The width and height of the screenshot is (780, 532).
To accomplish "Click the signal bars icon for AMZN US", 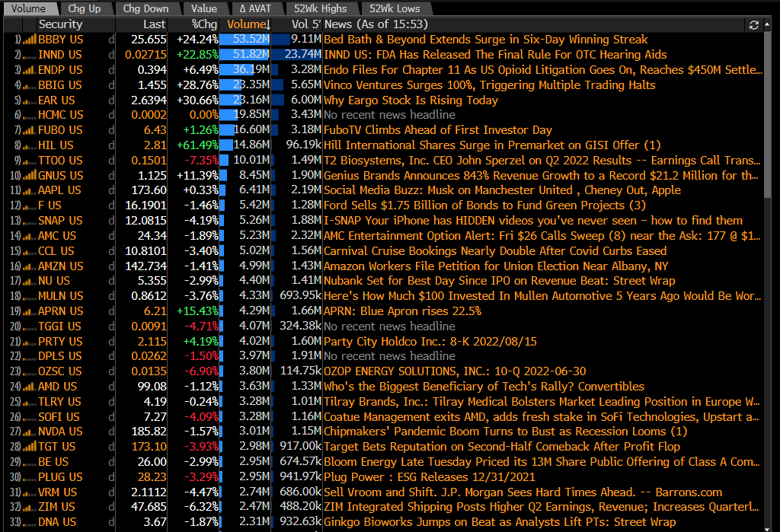I will click(x=30, y=266).
